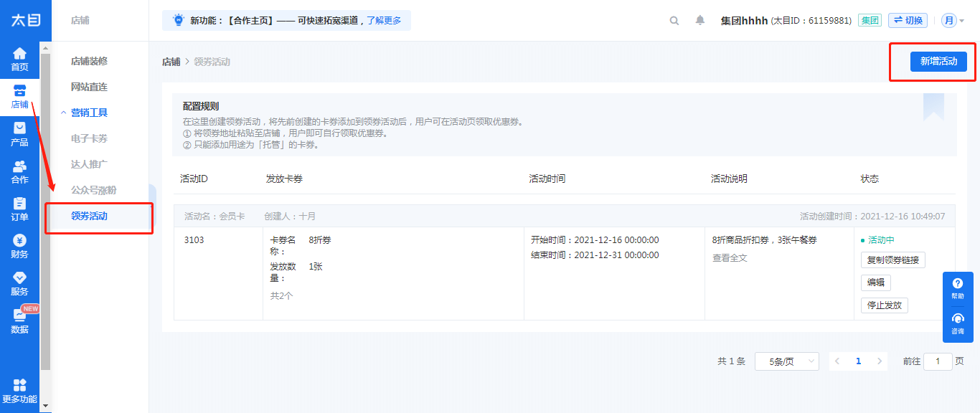Click the 新增活动 button
The width and height of the screenshot is (980, 413).
[938, 62]
